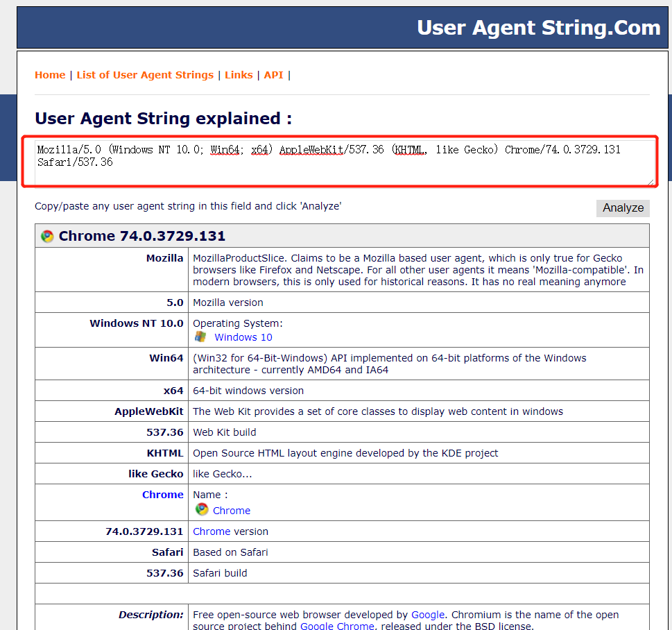
Task: Open the Links navigation item
Action: [x=239, y=74]
